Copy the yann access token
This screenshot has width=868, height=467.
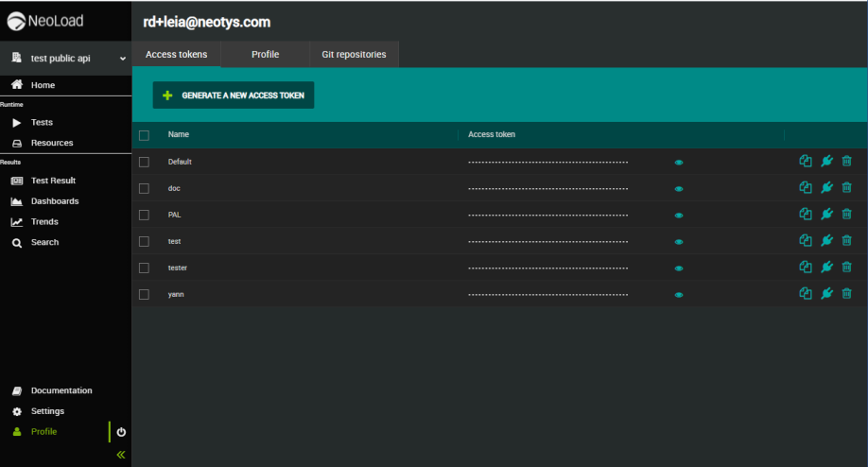pos(806,294)
